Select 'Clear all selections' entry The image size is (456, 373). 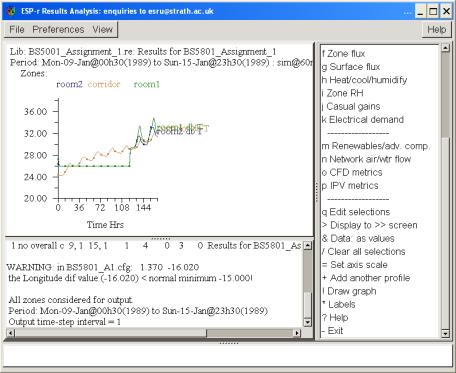point(363,252)
